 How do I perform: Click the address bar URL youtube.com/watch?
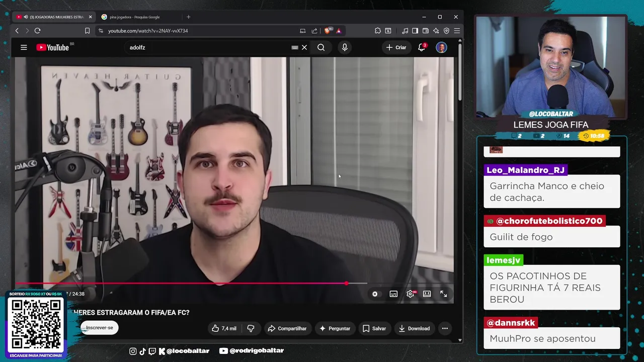coord(148,31)
